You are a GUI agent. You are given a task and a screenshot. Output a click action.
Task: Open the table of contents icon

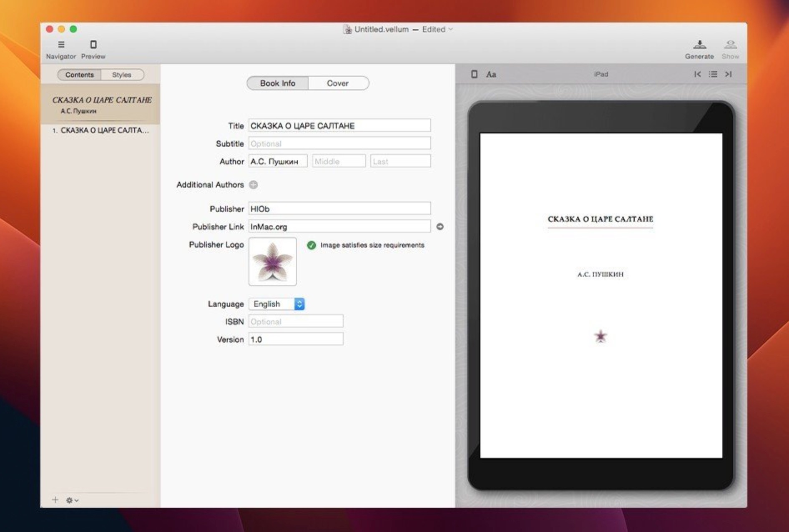pyautogui.click(x=713, y=74)
